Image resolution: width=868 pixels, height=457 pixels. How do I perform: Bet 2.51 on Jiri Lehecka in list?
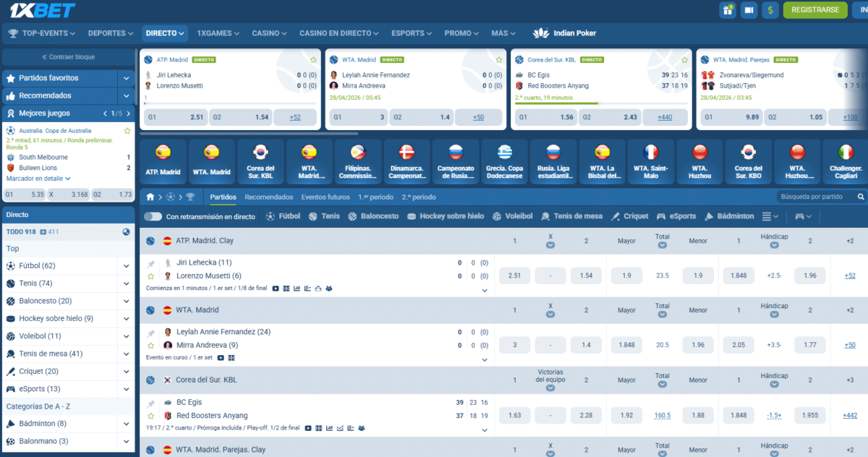click(514, 276)
